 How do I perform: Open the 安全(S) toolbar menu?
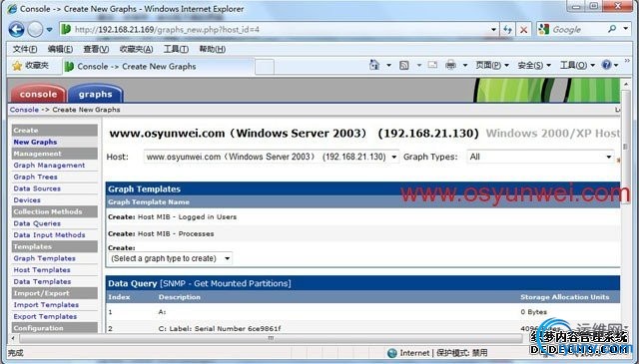tap(534, 65)
